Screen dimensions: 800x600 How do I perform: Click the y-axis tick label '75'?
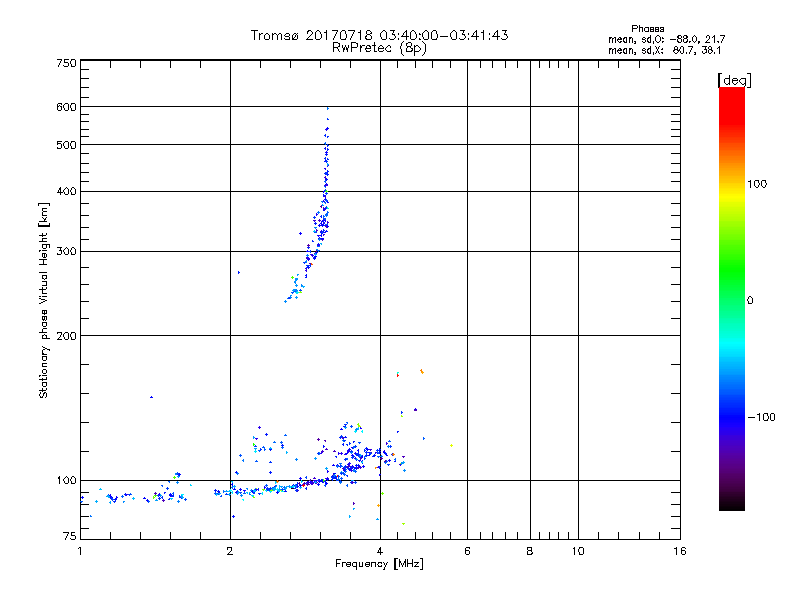pos(70,536)
